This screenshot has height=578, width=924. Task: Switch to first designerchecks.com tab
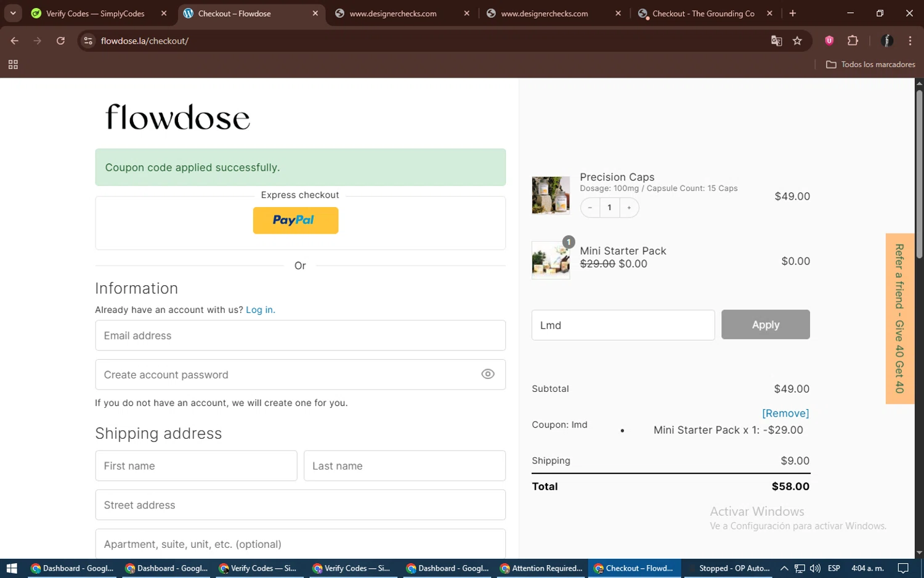393,14
